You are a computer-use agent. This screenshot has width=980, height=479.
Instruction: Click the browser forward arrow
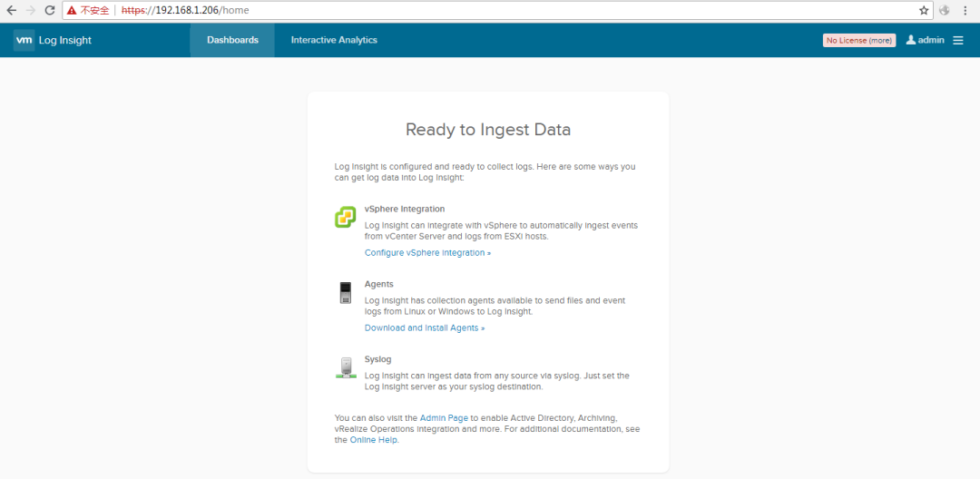31,10
